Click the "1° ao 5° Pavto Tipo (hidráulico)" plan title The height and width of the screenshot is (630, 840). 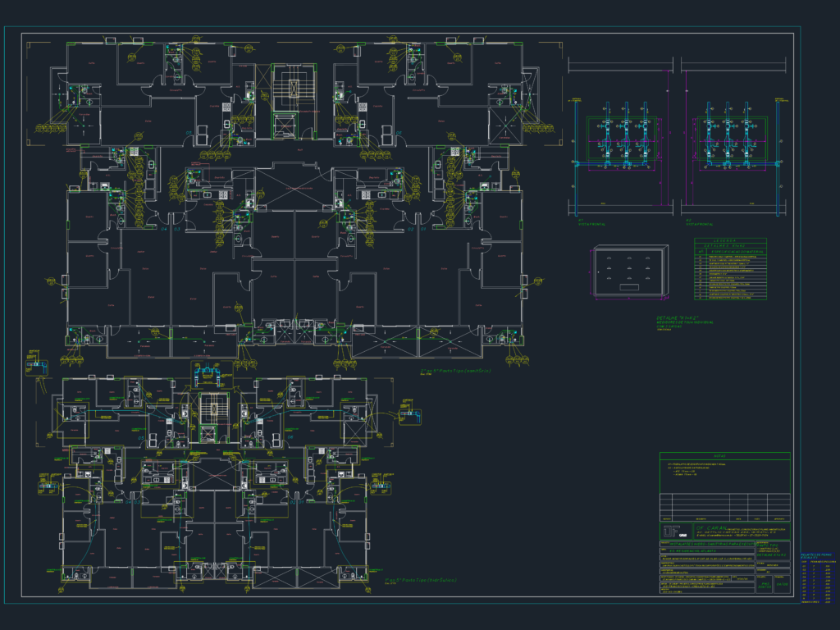(421, 580)
